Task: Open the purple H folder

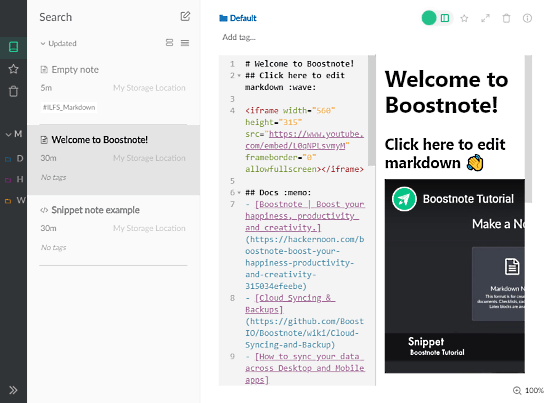Action: coord(14,180)
